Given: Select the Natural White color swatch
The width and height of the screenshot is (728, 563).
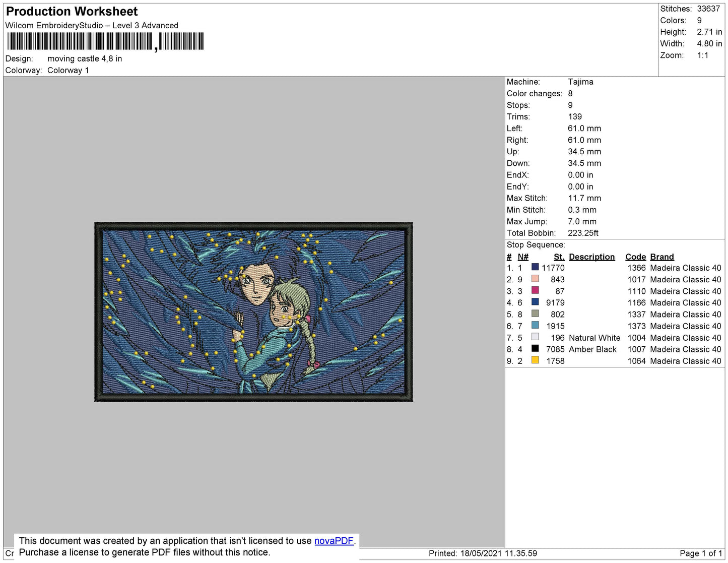Looking at the screenshot, I should click(x=535, y=337).
